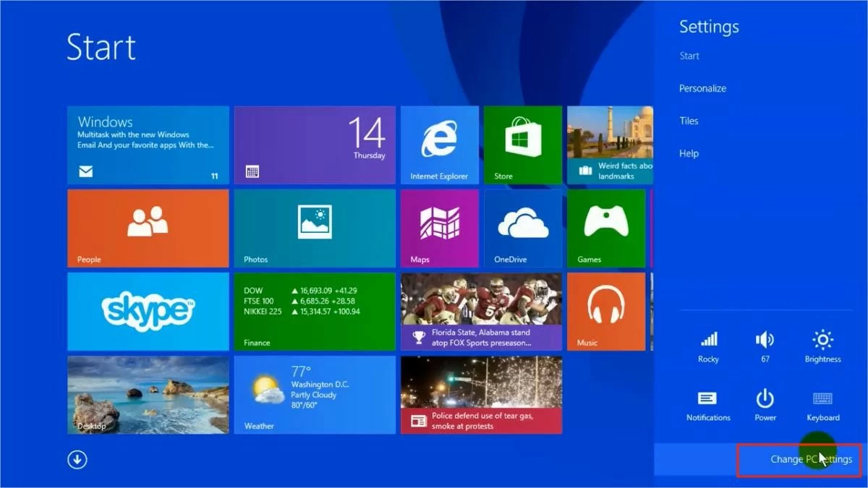Open the Maps tile
This screenshot has width=868, height=488.
tap(439, 228)
